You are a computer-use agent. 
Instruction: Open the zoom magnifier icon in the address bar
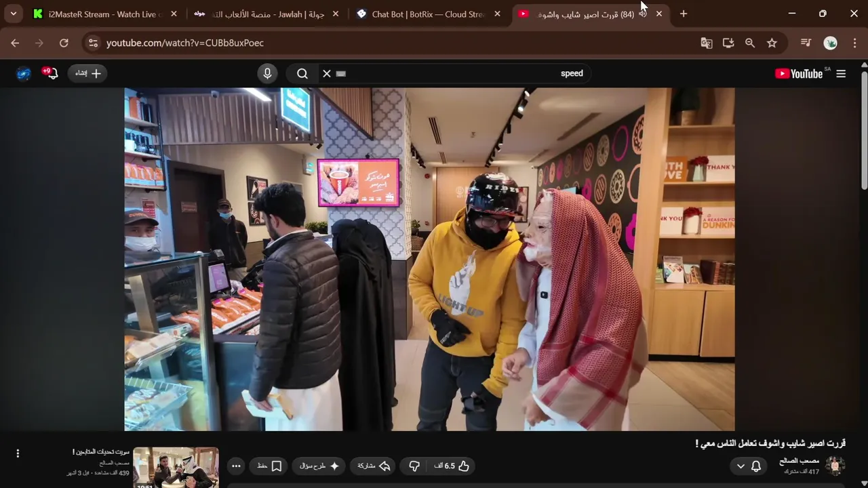(750, 43)
